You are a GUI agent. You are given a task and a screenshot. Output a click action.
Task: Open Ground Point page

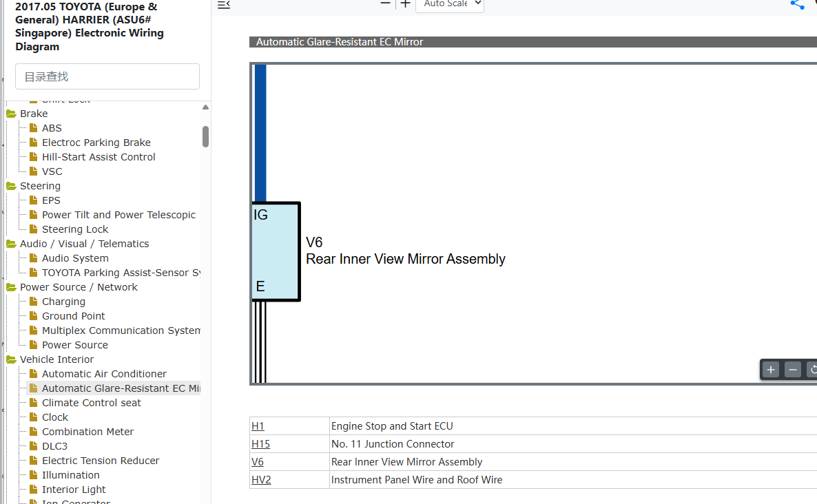pyautogui.click(x=74, y=316)
